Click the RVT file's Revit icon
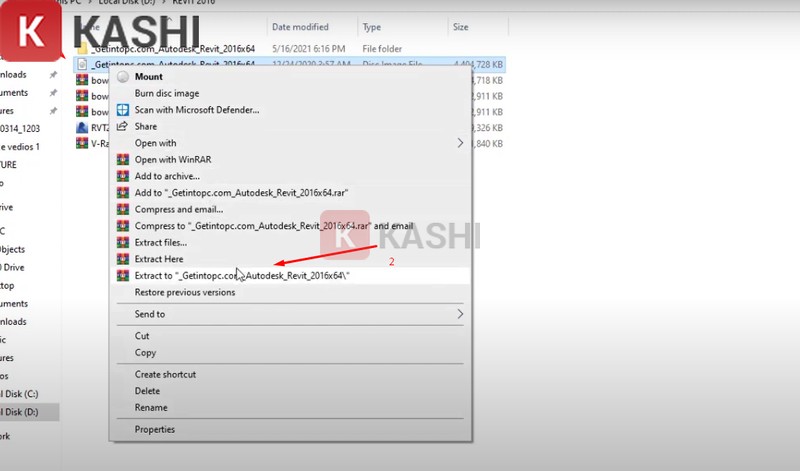The image size is (800, 471). (82, 128)
